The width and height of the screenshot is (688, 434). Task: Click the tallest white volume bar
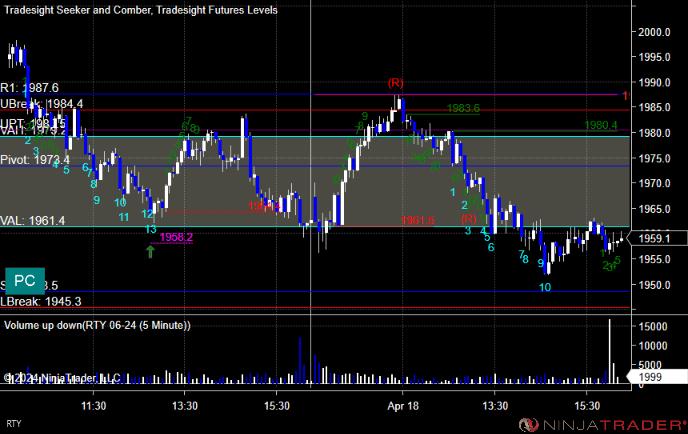point(609,352)
